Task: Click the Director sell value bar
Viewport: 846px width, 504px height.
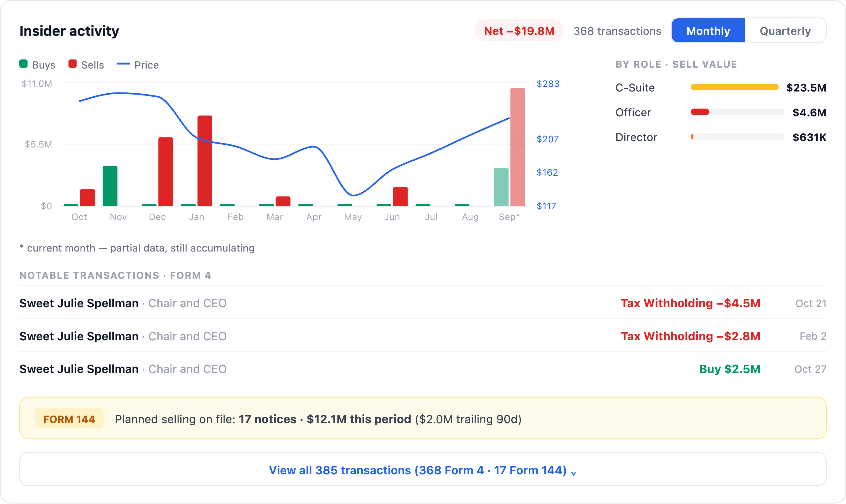Action: coord(692,137)
